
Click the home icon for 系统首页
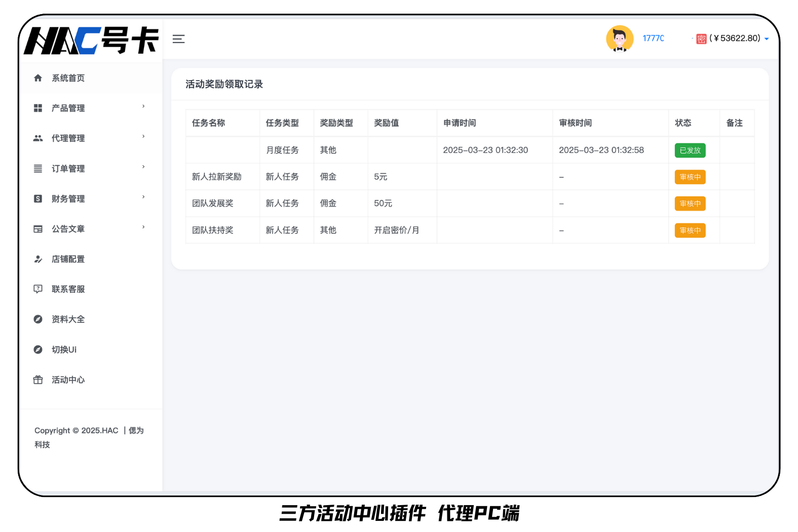point(38,78)
